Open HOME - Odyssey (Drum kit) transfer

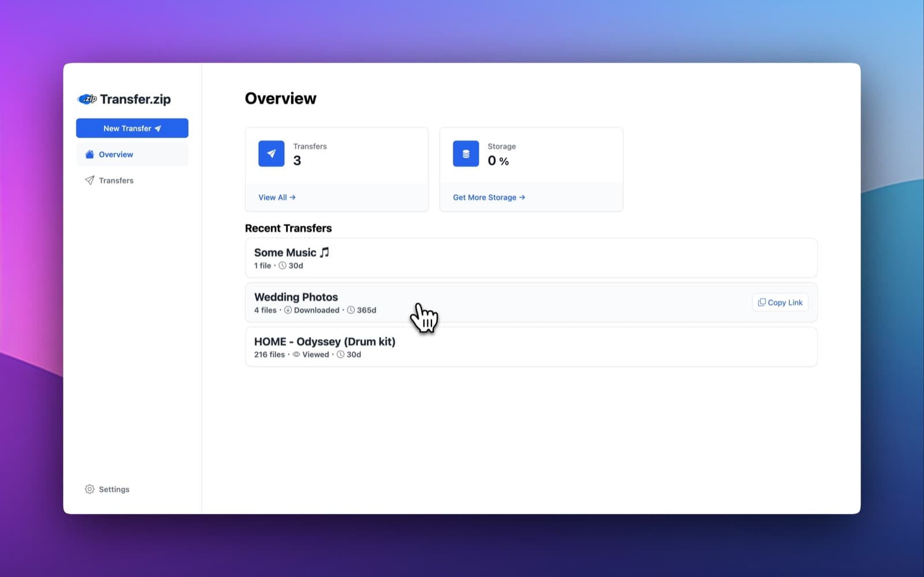coord(531,347)
